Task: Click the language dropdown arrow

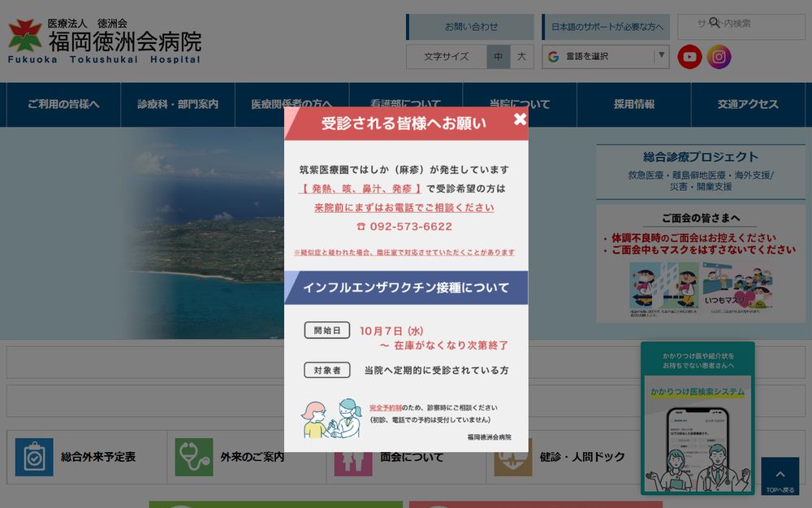Action: pyautogui.click(x=661, y=54)
